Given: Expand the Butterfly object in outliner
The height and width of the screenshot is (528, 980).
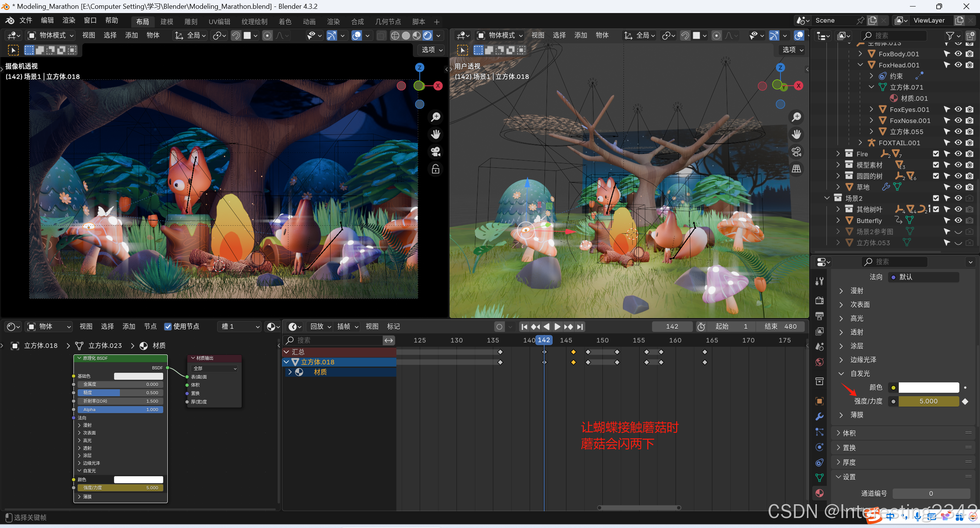Looking at the screenshot, I should (x=838, y=220).
